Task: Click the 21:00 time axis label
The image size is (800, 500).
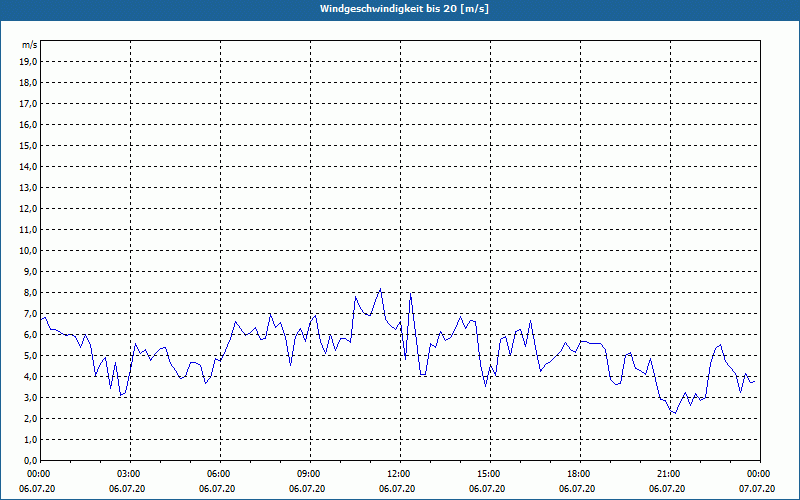Action: coord(670,474)
